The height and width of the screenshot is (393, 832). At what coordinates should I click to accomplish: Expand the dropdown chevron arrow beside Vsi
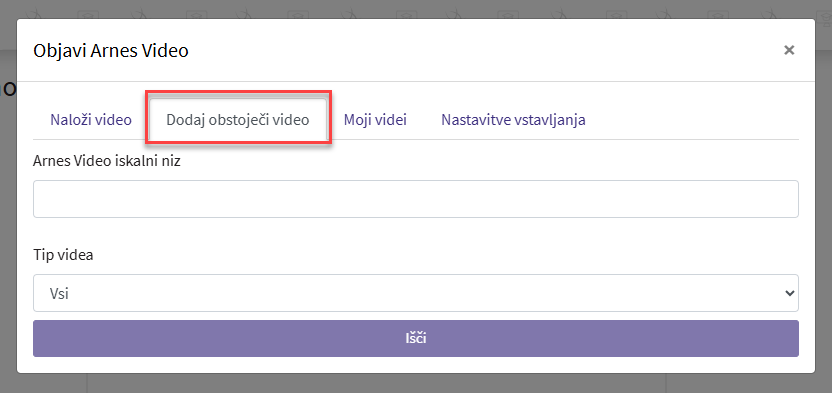click(790, 293)
